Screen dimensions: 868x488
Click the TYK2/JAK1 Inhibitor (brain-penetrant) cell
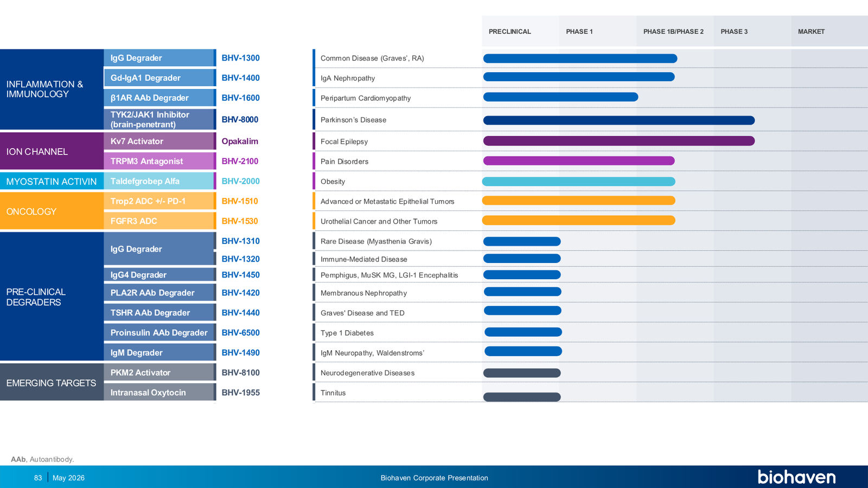coord(159,119)
